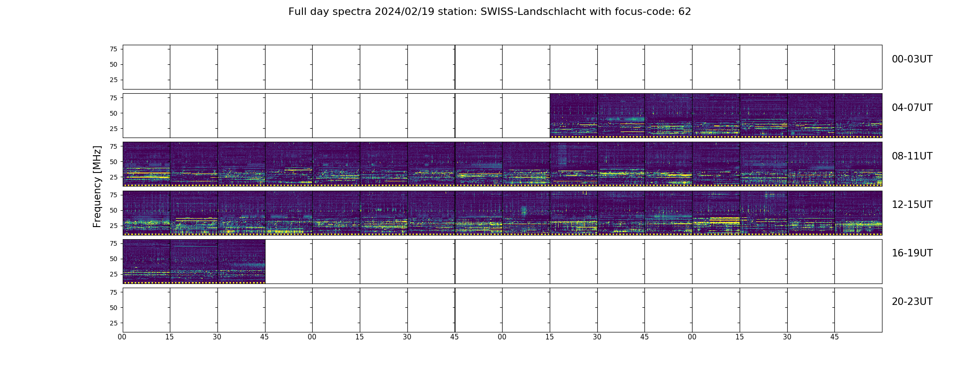Click first spectrogram tile in 08-11UT row

(x=146, y=164)
